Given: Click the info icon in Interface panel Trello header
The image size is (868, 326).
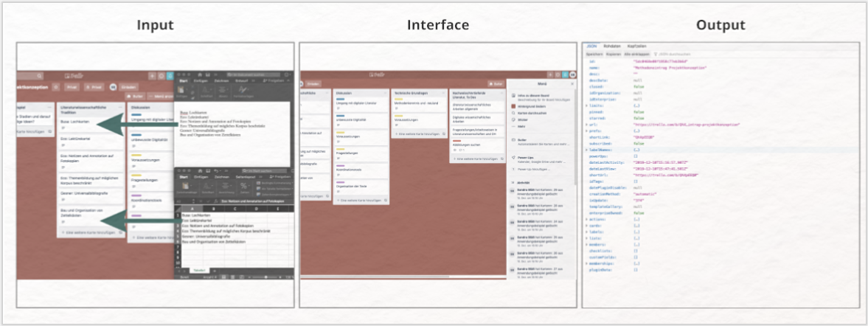Looking at the screenshot, I should (558, 74).
